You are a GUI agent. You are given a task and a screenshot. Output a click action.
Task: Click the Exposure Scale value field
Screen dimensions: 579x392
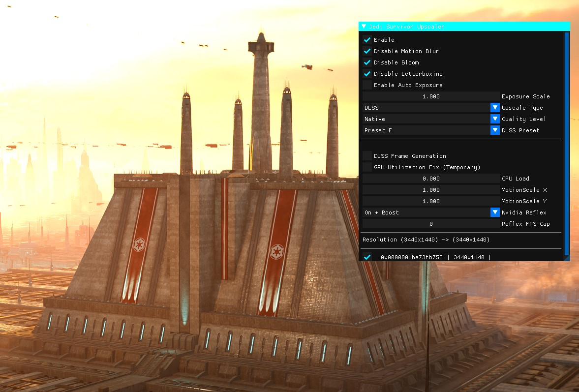(x=430, y=96)
